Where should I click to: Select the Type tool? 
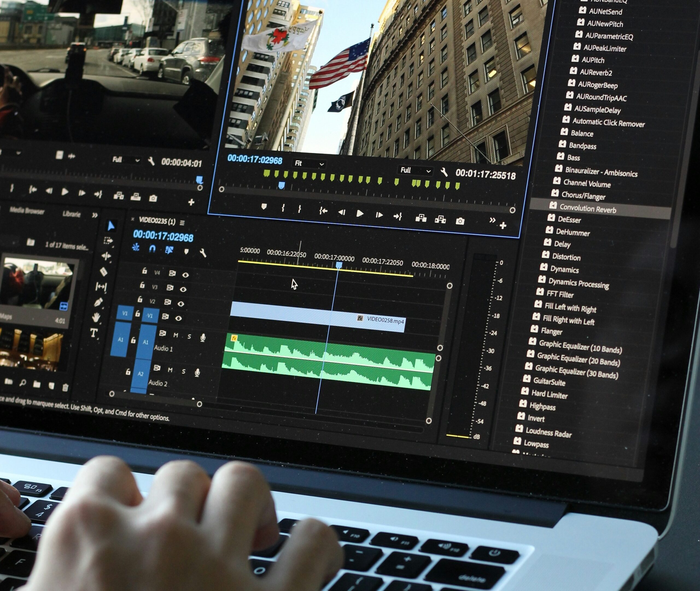[x=94, y=333]
